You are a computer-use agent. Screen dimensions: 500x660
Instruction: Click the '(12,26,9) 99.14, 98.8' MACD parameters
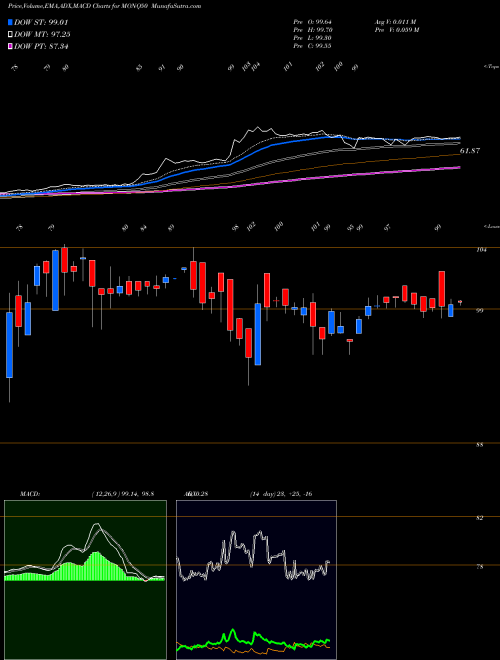[x=122, y=494]
